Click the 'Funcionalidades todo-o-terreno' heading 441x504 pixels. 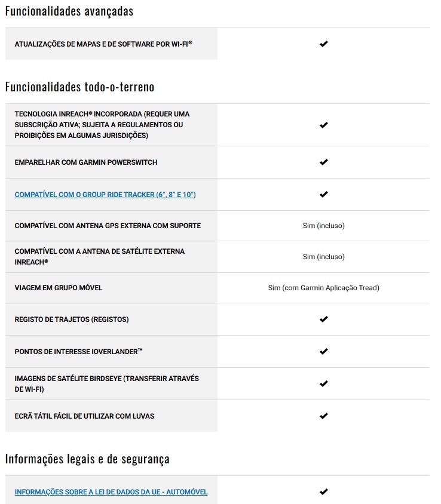79,87
